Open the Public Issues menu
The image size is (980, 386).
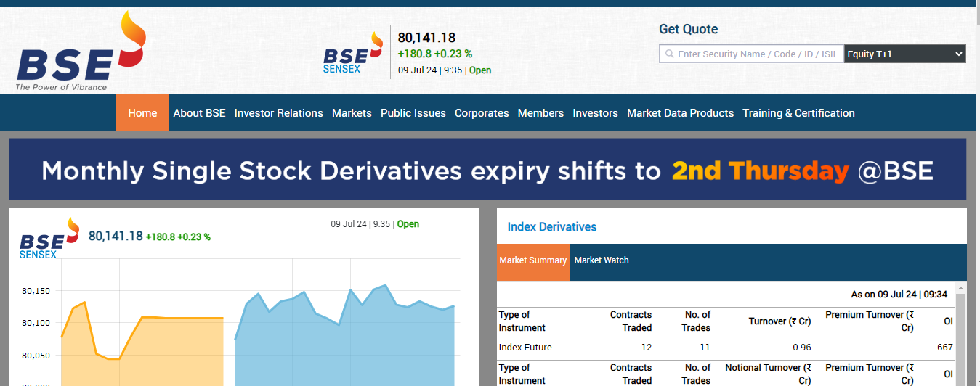pyautogui.click(x=413, y=113)
